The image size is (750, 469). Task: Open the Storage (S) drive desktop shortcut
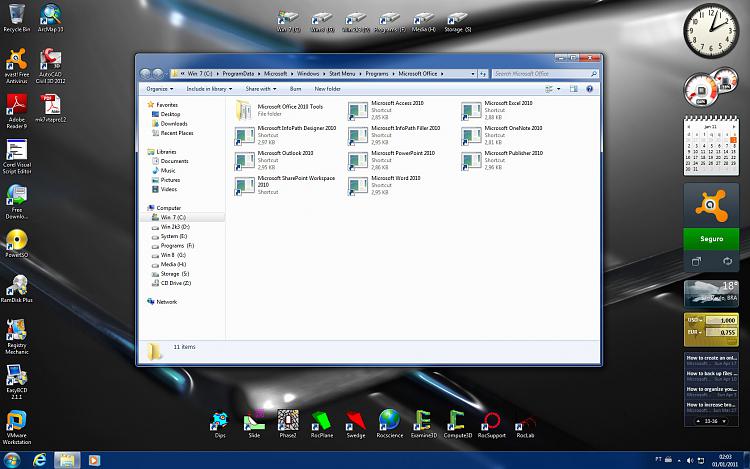point(457,22)
